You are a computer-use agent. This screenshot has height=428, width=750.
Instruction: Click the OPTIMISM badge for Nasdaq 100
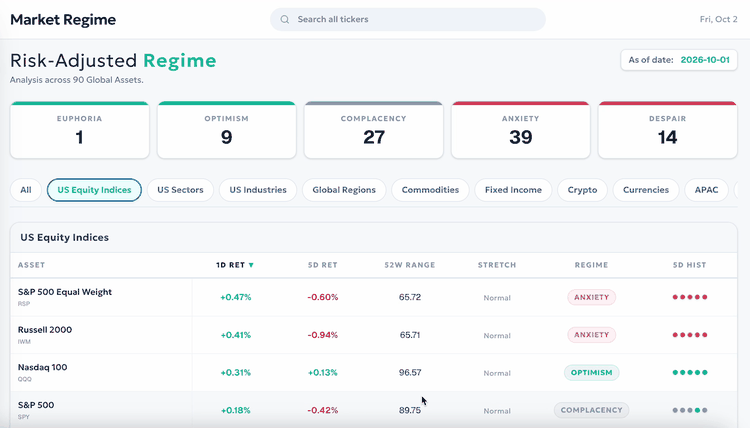pyautogui.click(x=592, y=373)
